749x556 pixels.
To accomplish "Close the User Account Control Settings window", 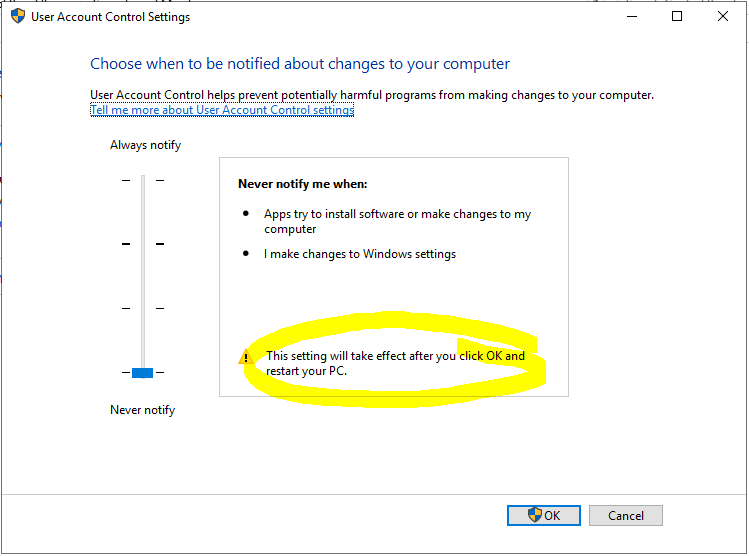I will click(x=723, y=16).
